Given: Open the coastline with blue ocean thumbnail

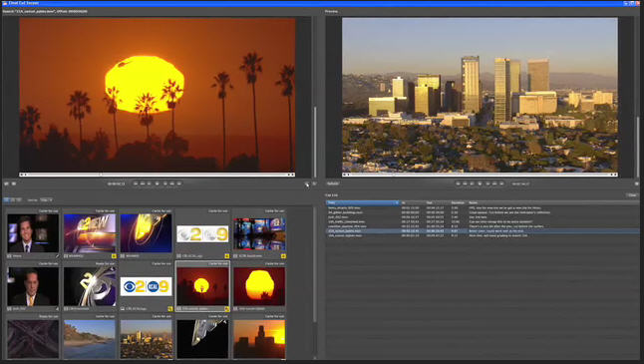Looking at the screenshot, I should coord(90,339).
